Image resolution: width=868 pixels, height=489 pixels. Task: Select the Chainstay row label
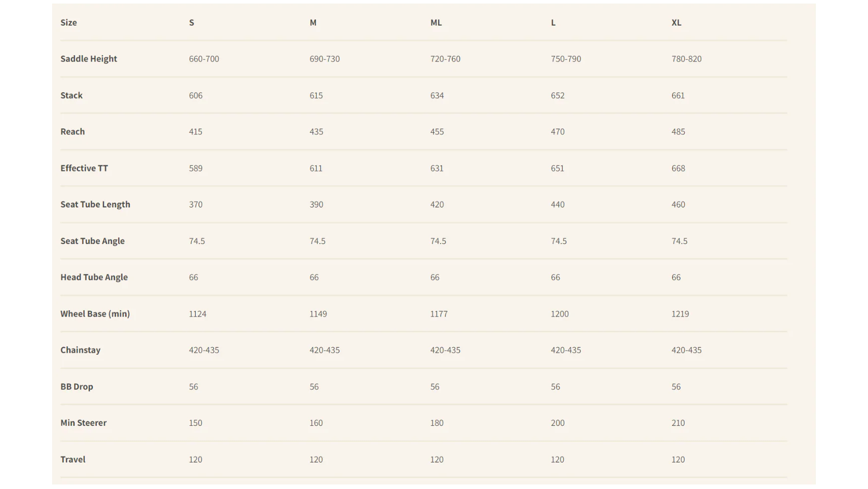pos(81,350)
